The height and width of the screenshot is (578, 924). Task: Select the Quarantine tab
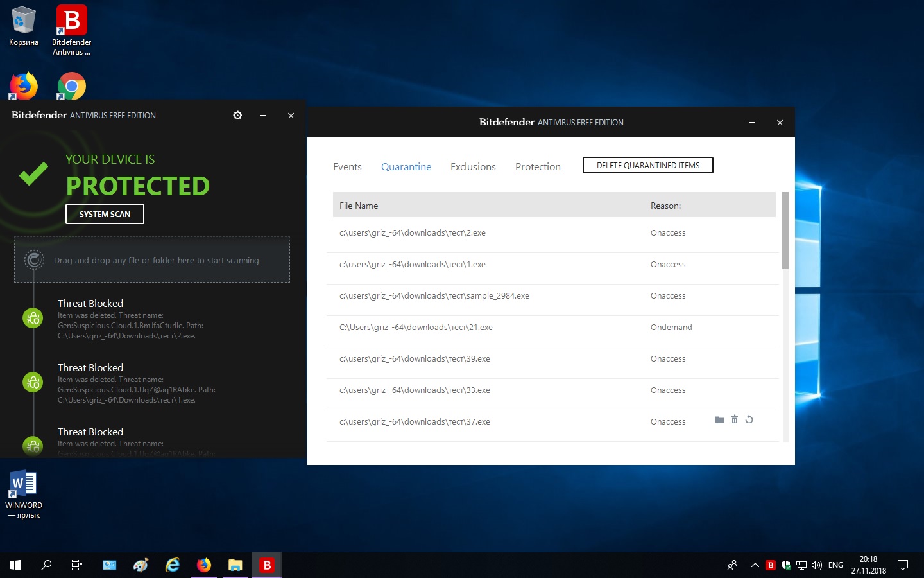[x=406, y=167]
